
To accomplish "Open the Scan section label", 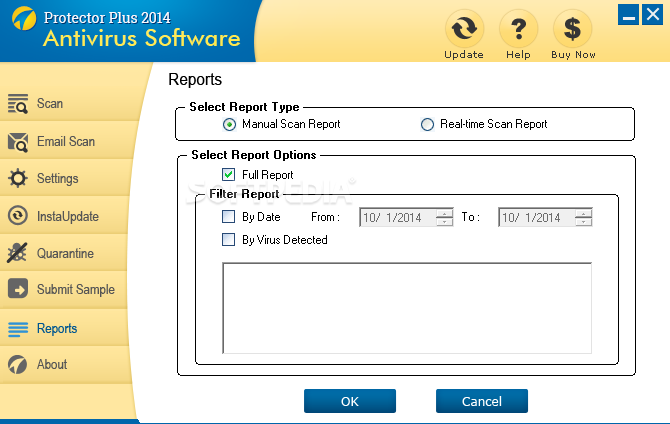I will click(x=50, y=103).
